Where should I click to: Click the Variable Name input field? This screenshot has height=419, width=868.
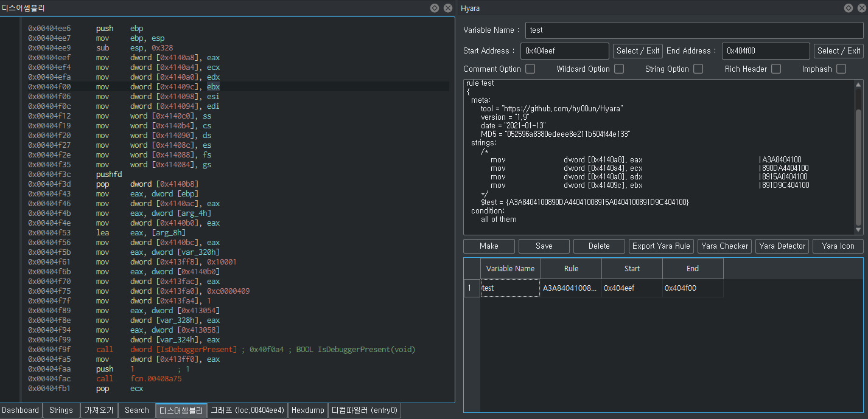tap(693, 30)
